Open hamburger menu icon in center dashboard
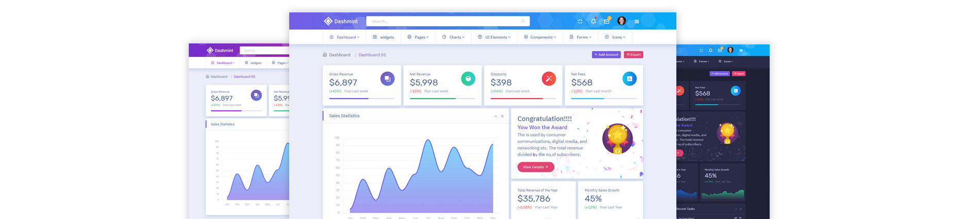 (x=637, y=21)
